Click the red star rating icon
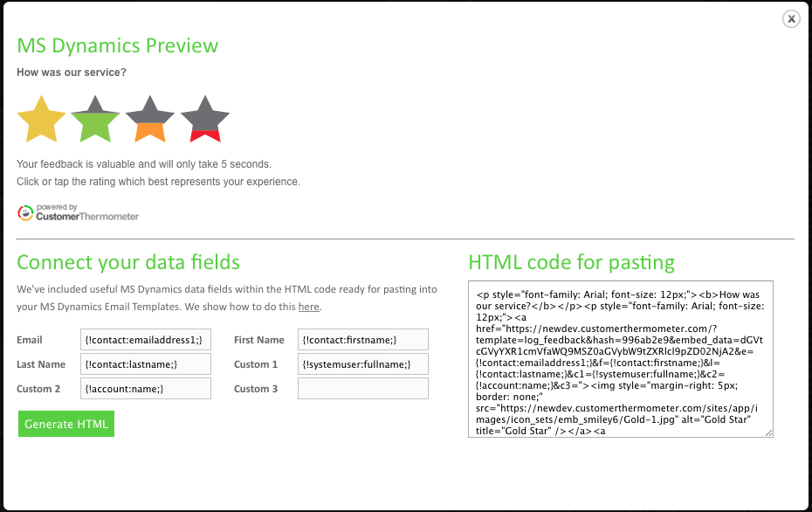812x512 pixels. [x=205, y=119]
